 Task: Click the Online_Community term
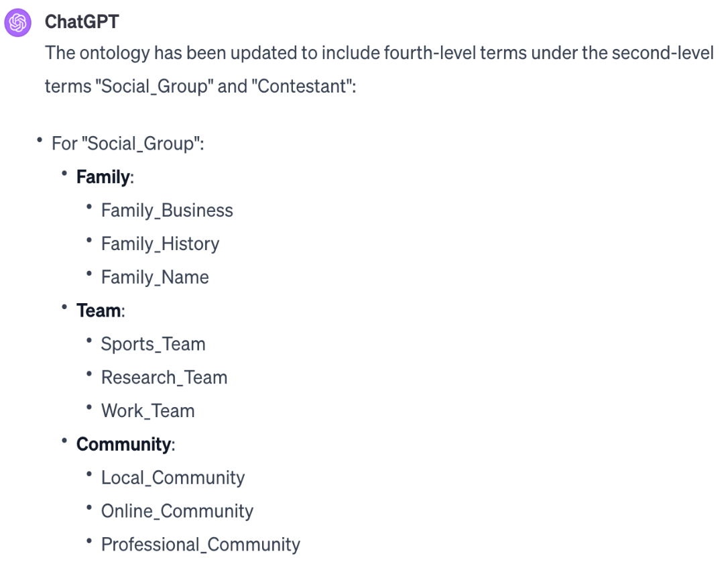tap(177, 511)
